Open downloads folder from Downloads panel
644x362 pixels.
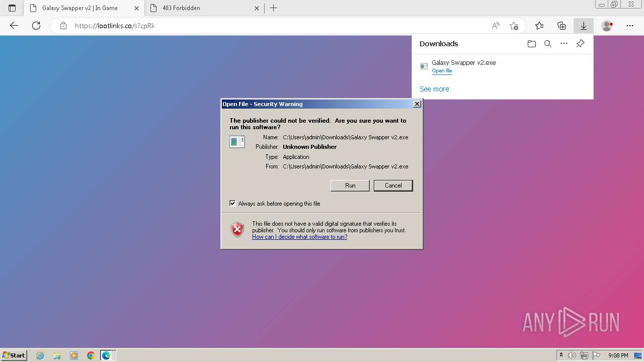(x=532, y=44)
